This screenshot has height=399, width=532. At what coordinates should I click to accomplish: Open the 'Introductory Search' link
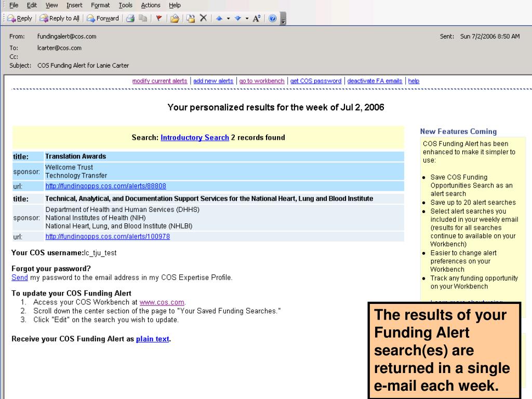point(195,137)
